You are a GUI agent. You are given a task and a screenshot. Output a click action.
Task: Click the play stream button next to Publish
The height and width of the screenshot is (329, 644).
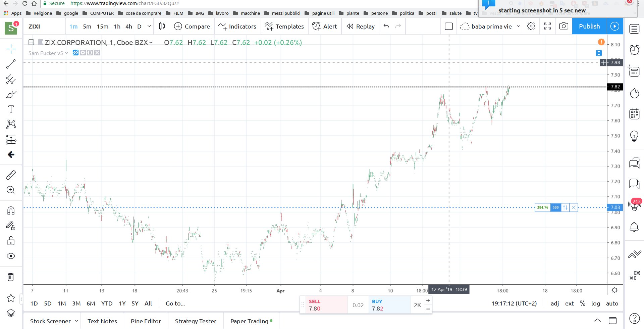615,26
